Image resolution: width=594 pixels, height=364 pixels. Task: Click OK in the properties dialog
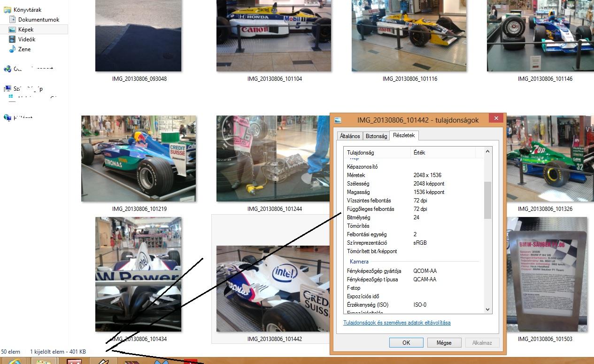click(x=406, y=343)
